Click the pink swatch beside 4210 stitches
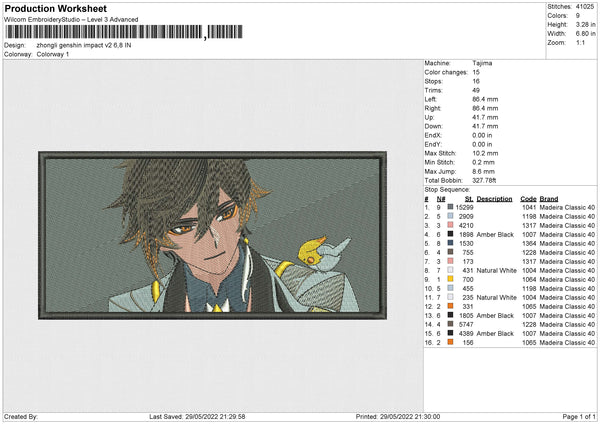Image resolution: width=600 pixels, height=424 pixels. pos(450,225)
